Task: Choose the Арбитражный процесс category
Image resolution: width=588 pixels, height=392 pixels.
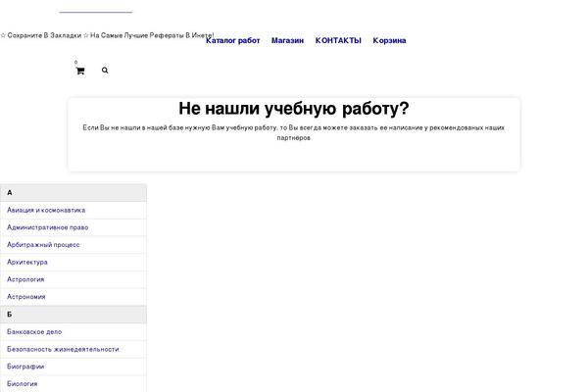Action: 43,245
